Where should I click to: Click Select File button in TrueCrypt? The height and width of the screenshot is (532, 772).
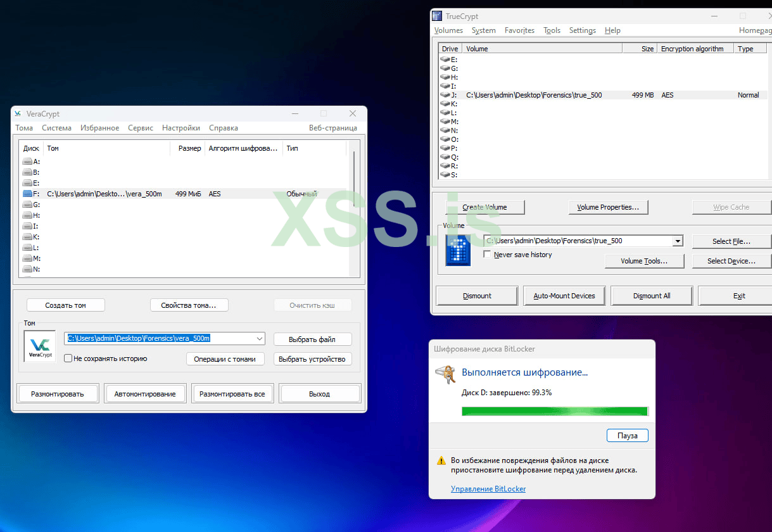731,241
